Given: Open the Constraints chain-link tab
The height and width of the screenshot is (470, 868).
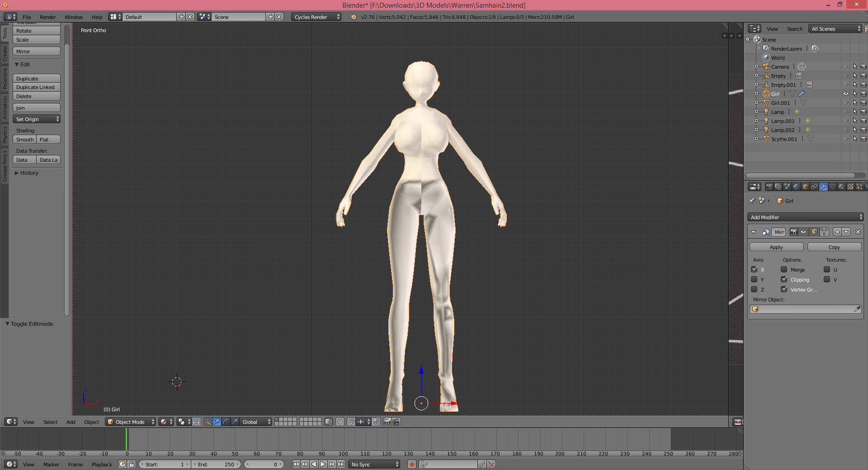Looking at the screenshot, I should click(814, 187).
